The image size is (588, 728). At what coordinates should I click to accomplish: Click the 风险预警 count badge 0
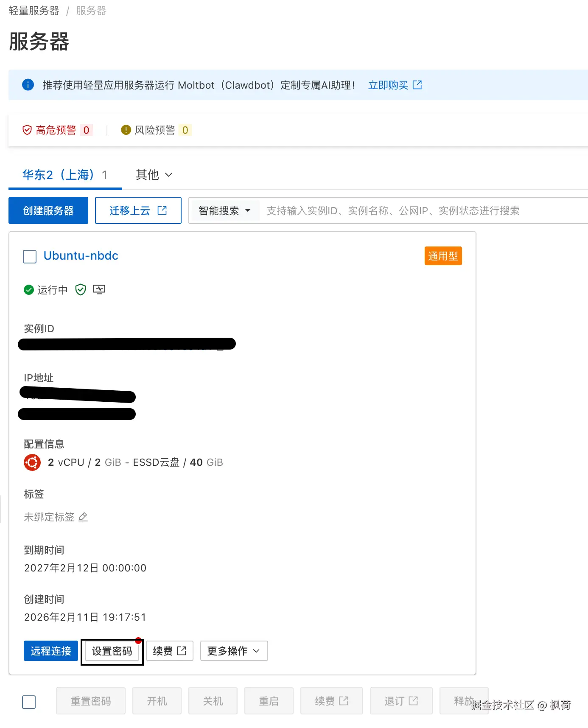[185, 130]
